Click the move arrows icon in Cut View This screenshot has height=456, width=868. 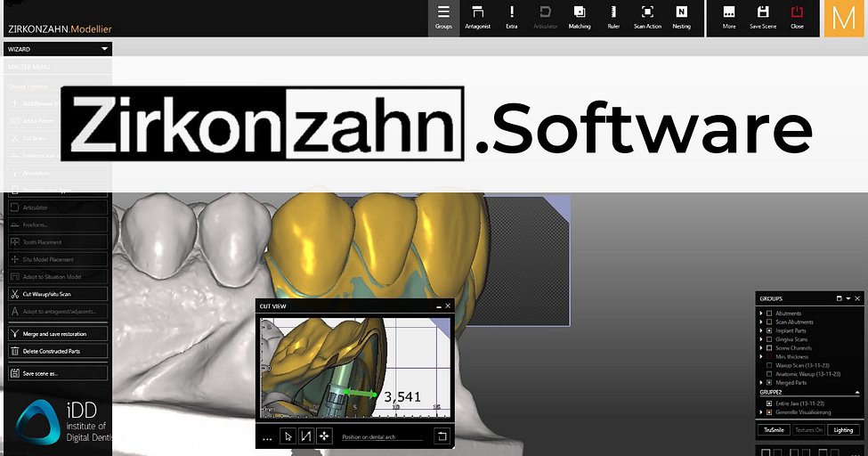click(x=323, y=436)
